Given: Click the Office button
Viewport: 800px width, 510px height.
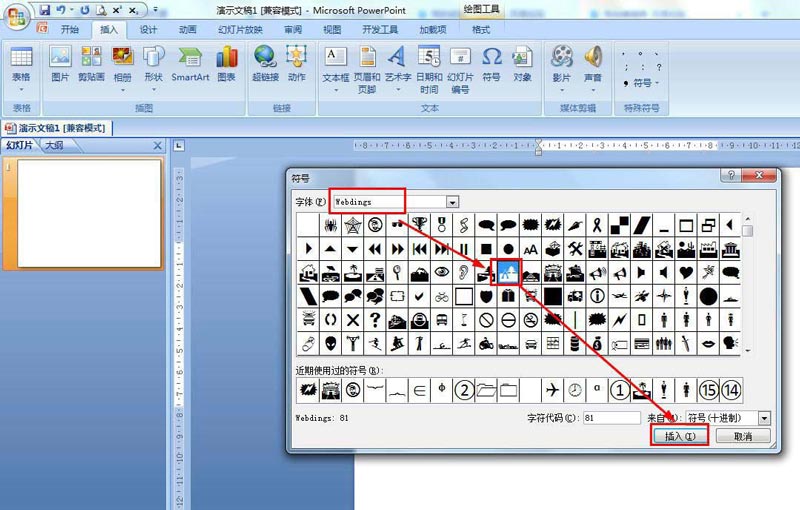Looking at the screenshot, I should pyautogui.click(x=16, y=17).
